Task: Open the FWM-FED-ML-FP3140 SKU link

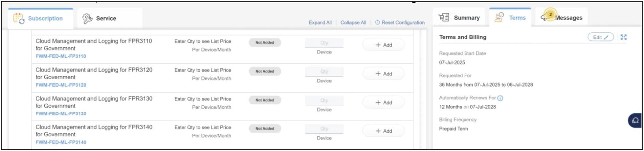Action: (61, 142)
